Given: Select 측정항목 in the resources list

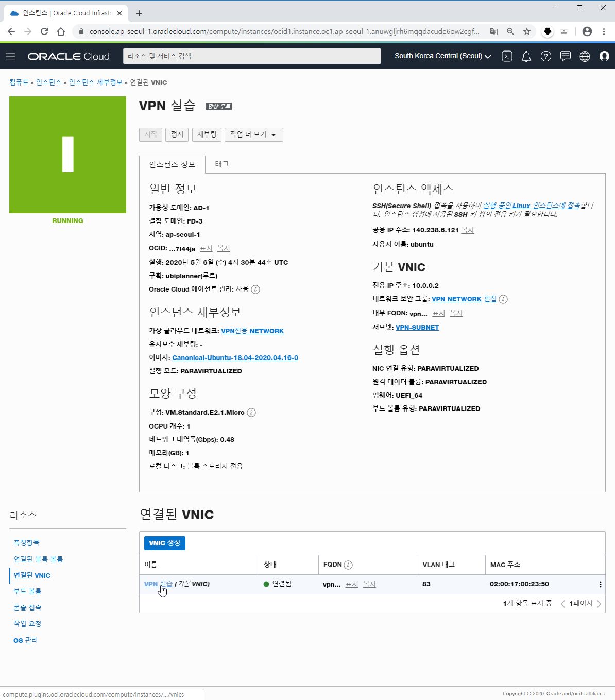Looking at the screenshot, I should click(26, 543).
